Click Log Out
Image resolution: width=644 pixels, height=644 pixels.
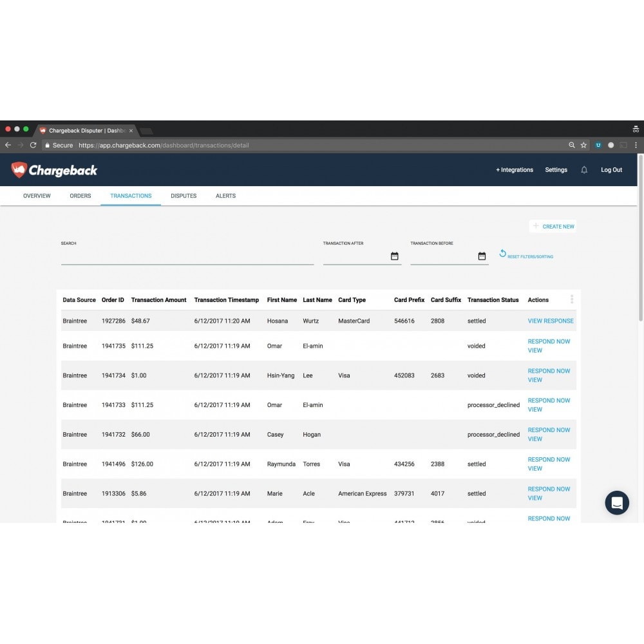(611, 170)
